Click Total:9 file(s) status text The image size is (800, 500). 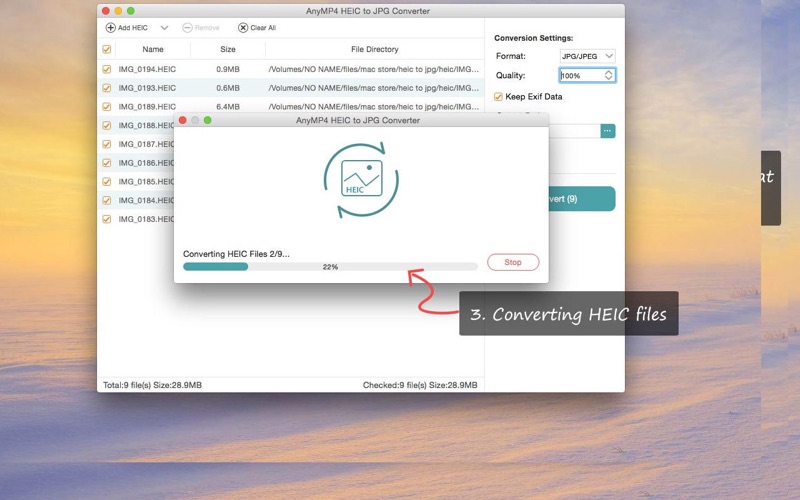tap(152, 385)
